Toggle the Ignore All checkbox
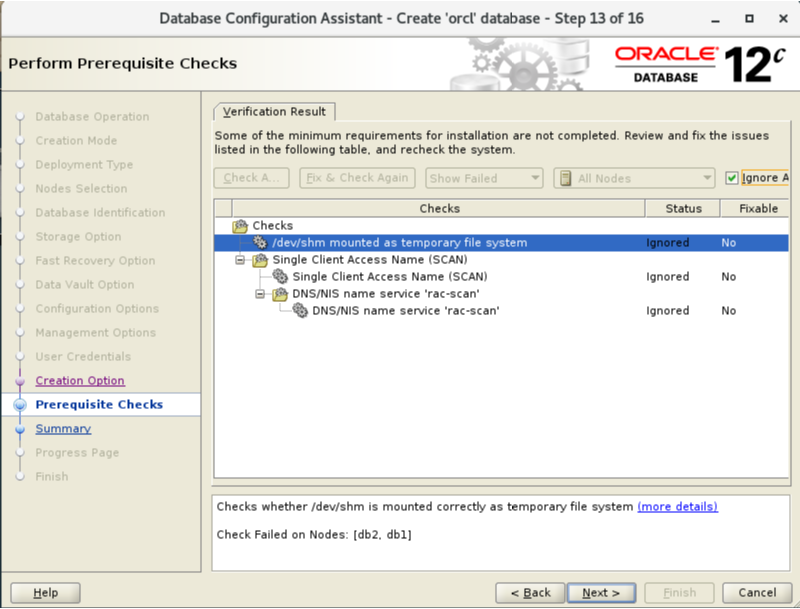This screenshot has height=609, width=800. (x=732, y=178)
